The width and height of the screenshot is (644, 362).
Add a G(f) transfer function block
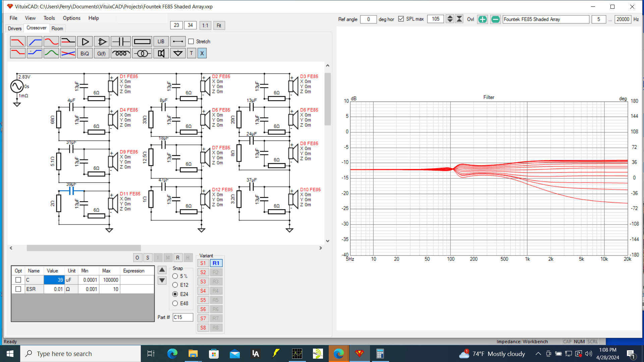click(102, 53)
